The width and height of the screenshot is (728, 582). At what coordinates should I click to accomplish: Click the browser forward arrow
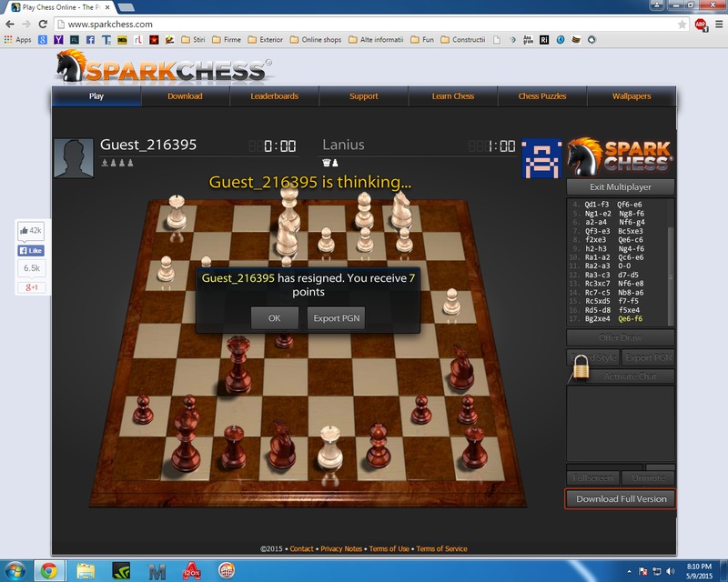pos(26,25)
